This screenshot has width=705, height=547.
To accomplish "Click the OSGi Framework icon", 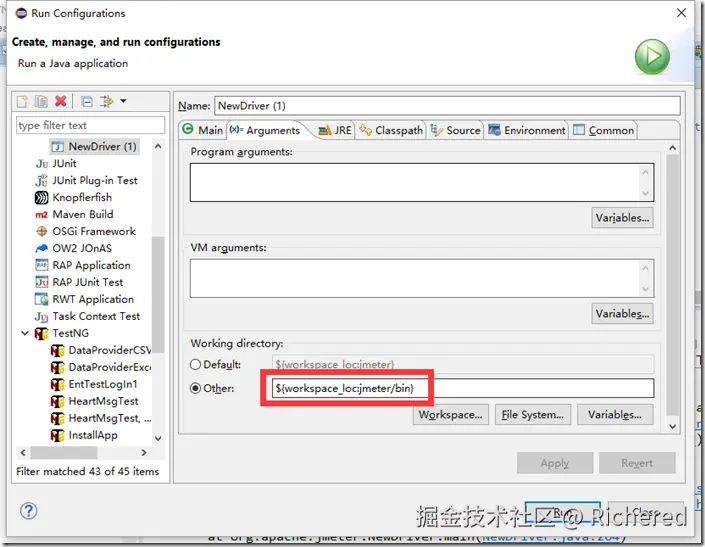I will (x=41, y=231).
